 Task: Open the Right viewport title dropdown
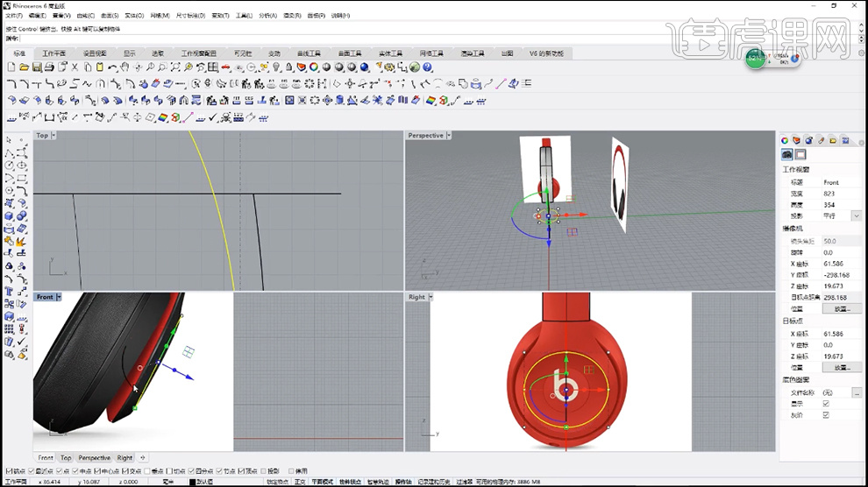click(430, 298)
